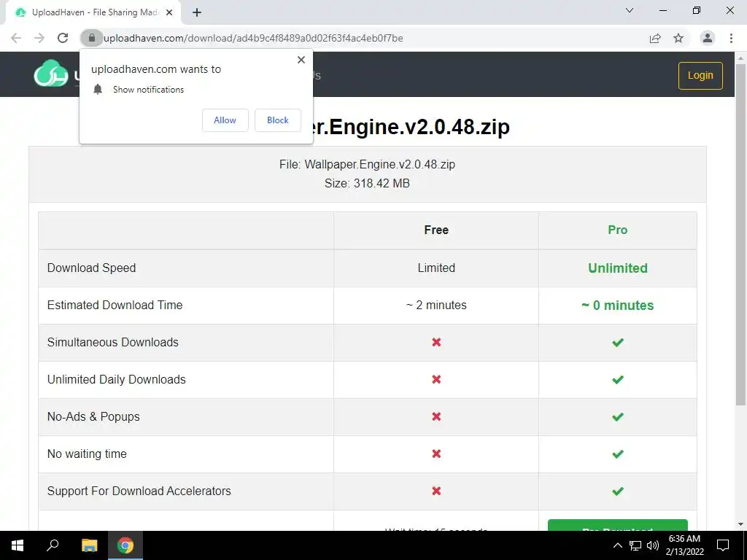Click the page scrollbar thumb

pos(740,234)
